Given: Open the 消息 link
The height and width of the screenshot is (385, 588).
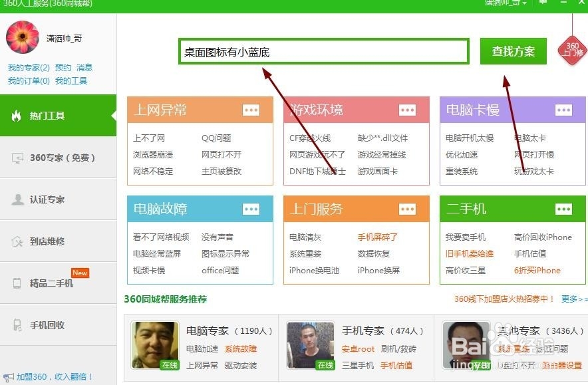Looking at the screenshot, I should [x=84, y=68].
